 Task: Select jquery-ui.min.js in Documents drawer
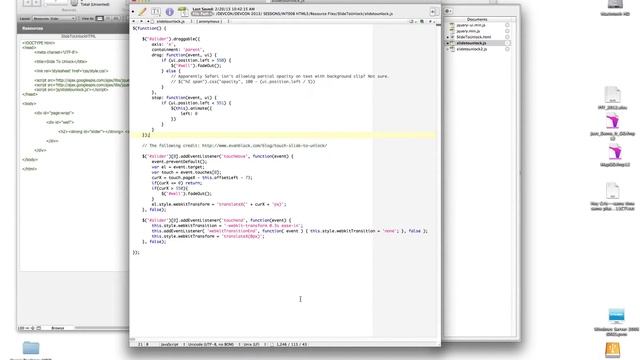coord(471,25)
